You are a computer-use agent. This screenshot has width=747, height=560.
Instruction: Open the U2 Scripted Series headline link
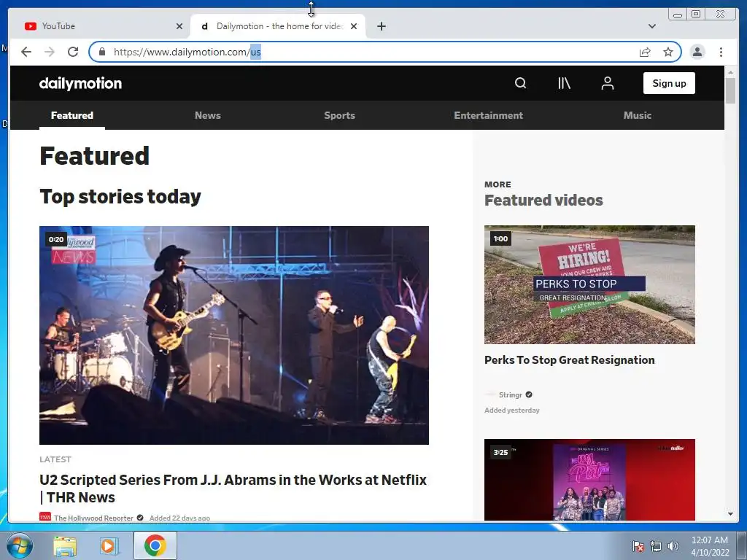coord(233,489)
